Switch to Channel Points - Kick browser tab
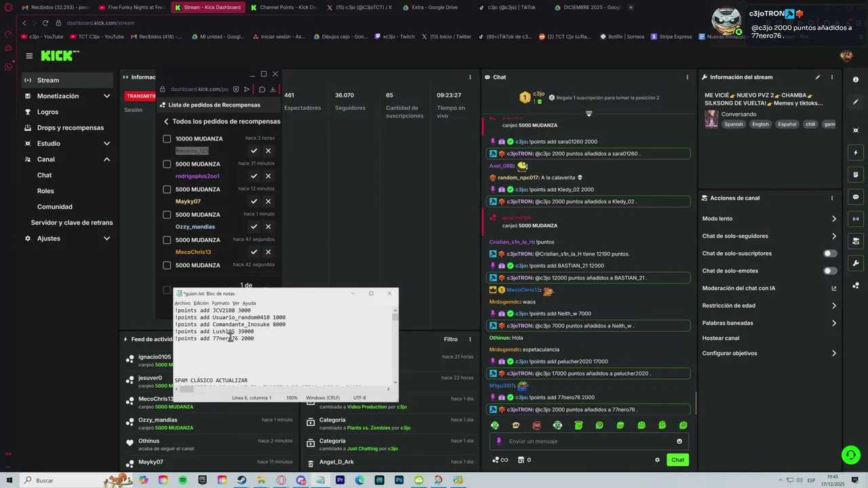The width and height of the screenshot is (868, 488). coord(283,7)
